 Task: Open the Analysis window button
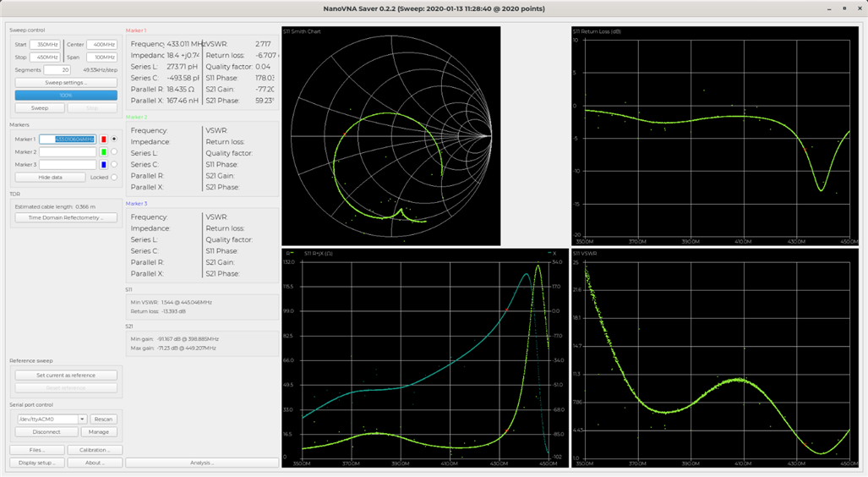click(x=202, y=463)
